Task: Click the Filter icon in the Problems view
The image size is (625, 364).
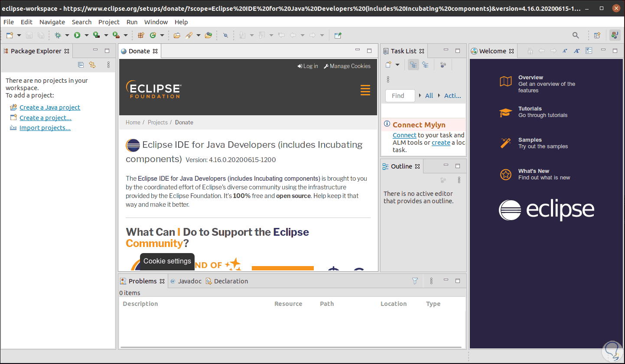Action: click(x=415, y=281)
